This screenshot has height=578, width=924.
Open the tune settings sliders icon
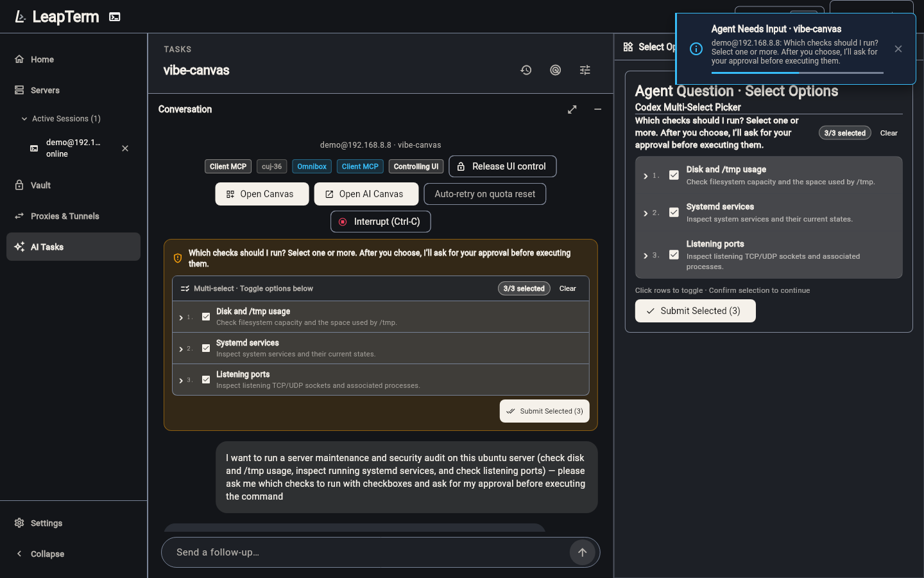(x=585, y=70)
